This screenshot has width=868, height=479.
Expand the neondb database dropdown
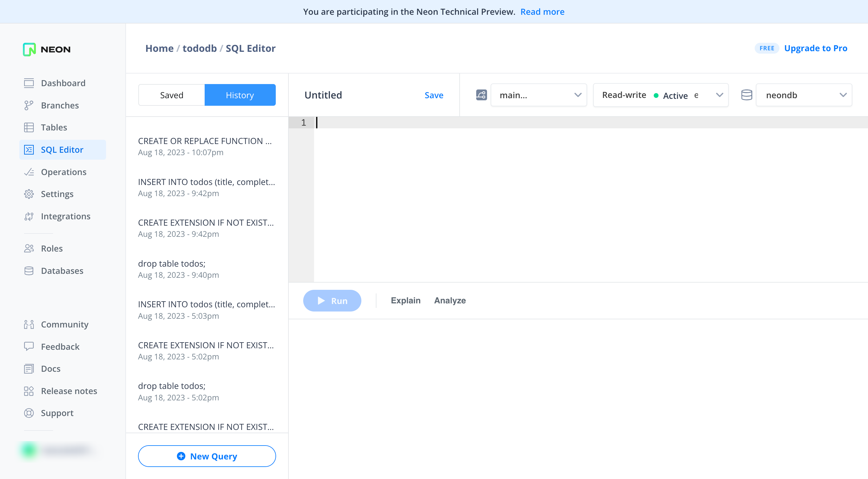point(804,95)
